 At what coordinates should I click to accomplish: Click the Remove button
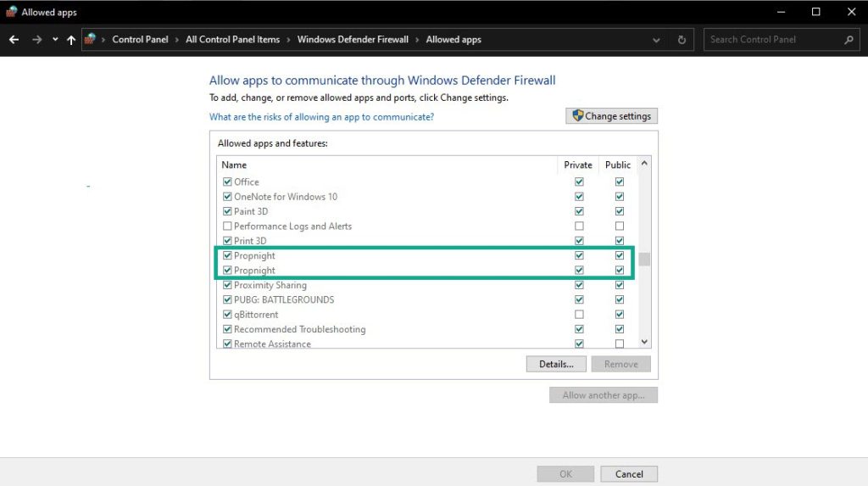click(620, 364)
